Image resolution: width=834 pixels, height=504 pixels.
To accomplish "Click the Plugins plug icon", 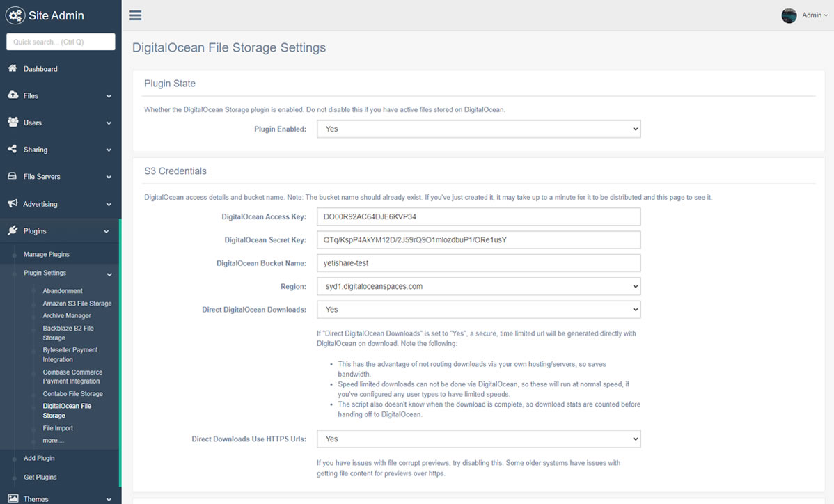I will (x=13, y=230).
